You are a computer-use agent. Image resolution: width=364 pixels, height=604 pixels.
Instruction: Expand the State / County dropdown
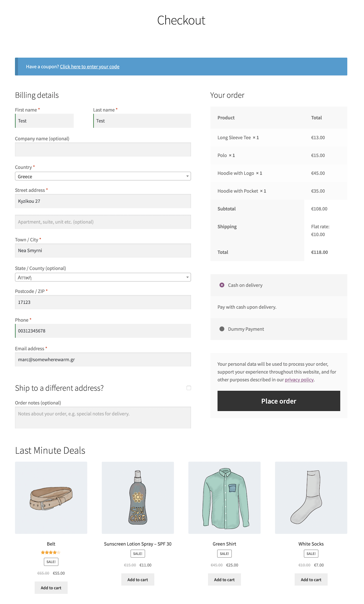coord(103,277)
